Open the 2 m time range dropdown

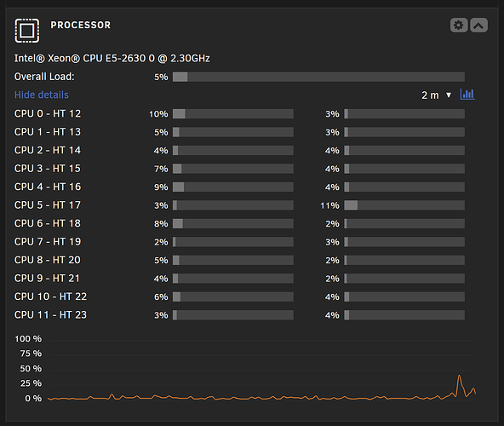point(437,95)
